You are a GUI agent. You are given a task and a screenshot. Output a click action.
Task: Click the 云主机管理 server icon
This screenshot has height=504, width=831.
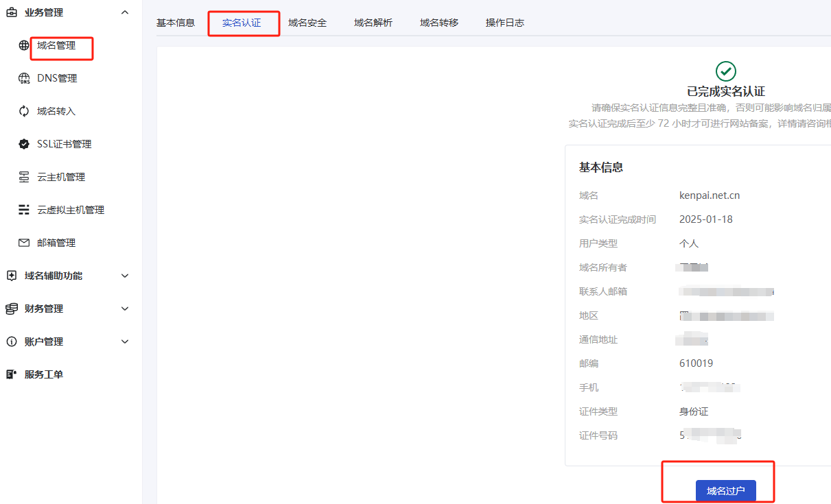point(24,177)
